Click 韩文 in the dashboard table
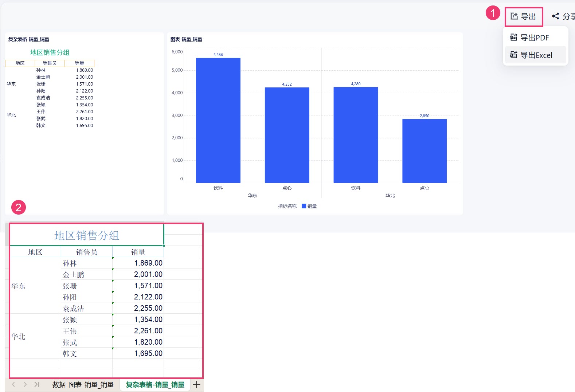 point(41,126)
